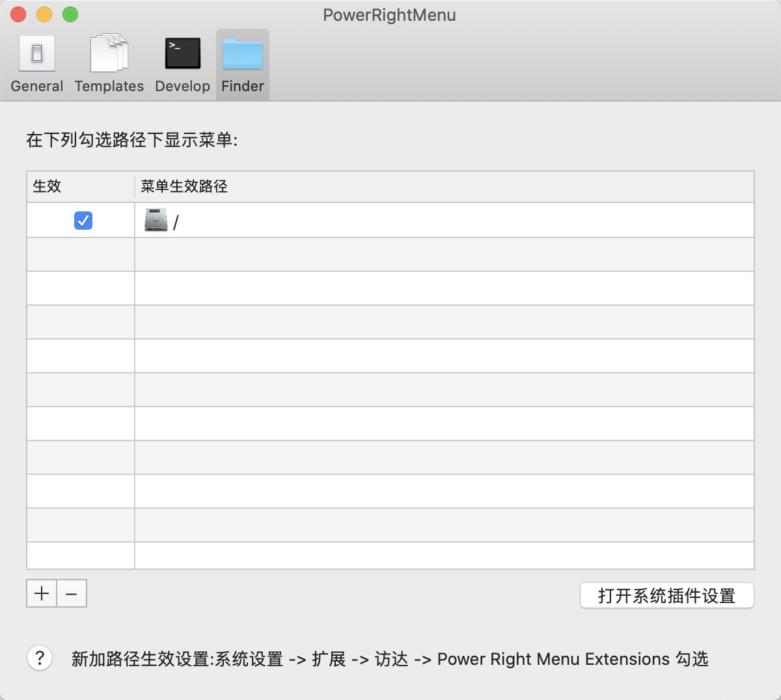Select the Finder folder tab

[x=243, y=64]
